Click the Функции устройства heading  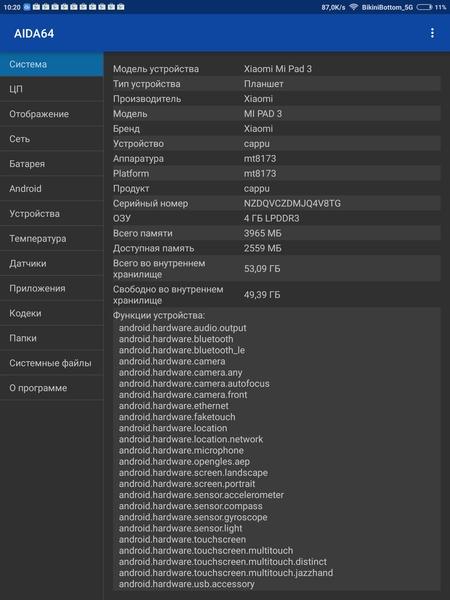pyautogui.click(x=159, y=315)
